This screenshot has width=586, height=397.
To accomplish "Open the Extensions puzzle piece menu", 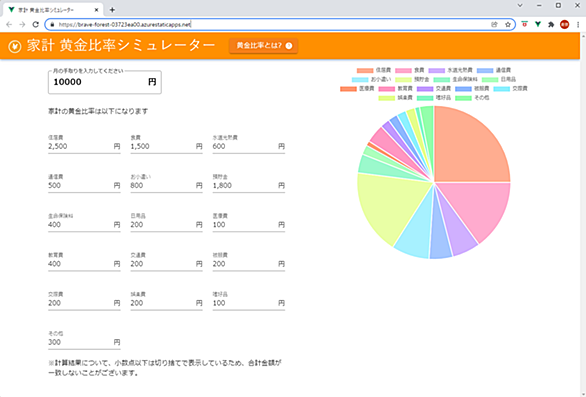I will (551, 25).
